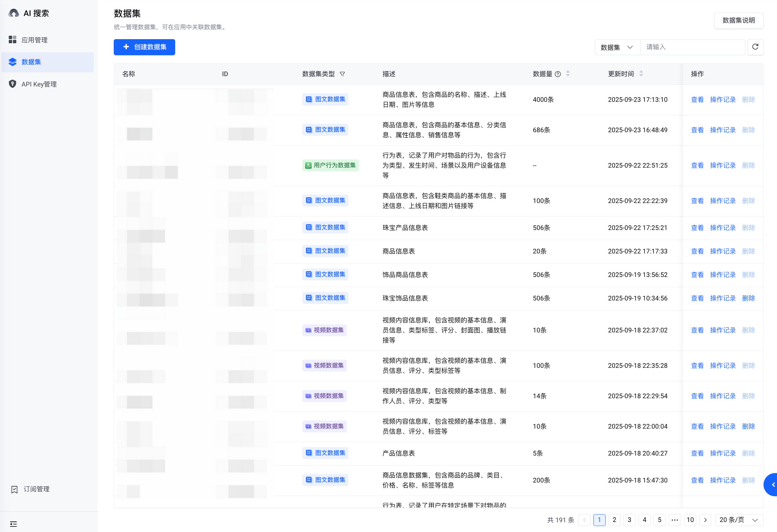Open the blue floating side panel arrow
Viewport: 777px width, 532px height.
772,484
